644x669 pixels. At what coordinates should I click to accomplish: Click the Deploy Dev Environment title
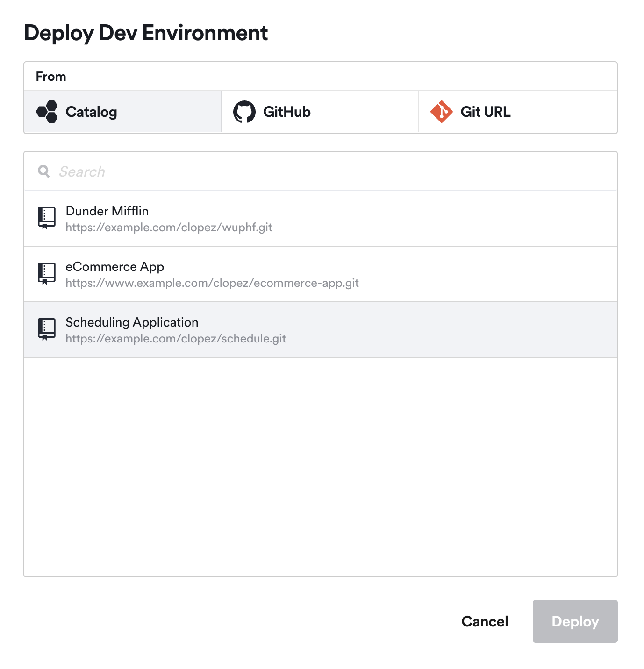146,32
